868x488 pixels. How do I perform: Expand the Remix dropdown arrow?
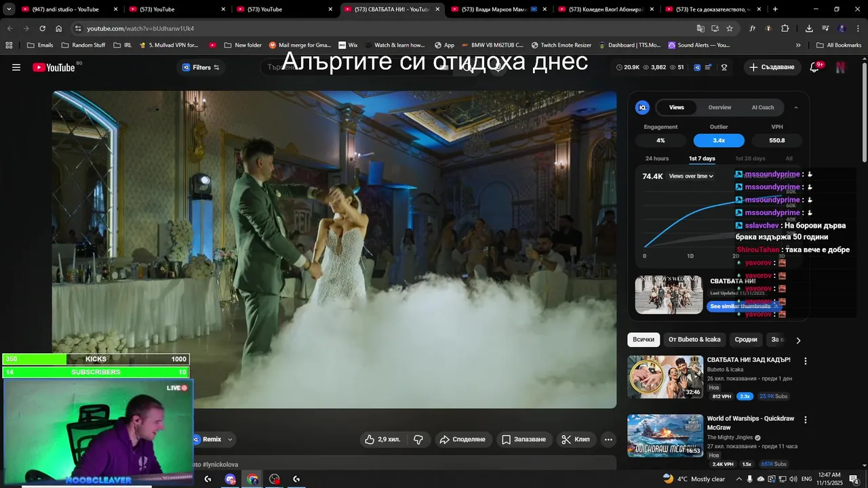pos(230,439)
